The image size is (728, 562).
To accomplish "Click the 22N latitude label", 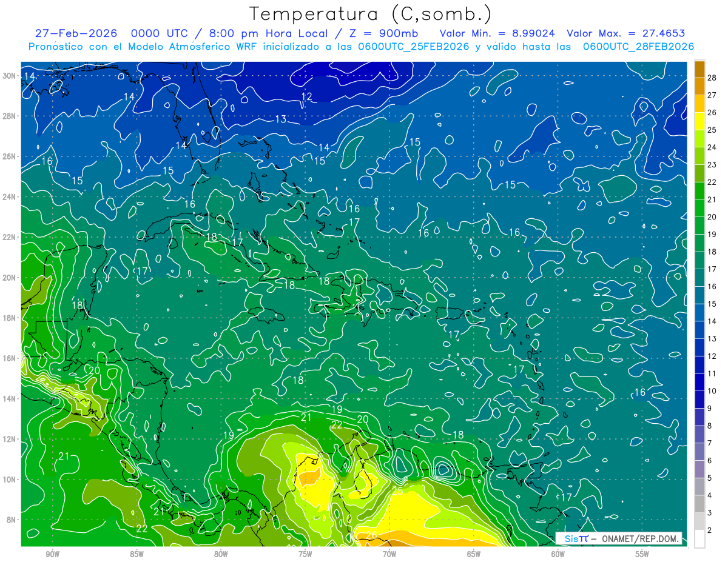I will coord(9,237).
